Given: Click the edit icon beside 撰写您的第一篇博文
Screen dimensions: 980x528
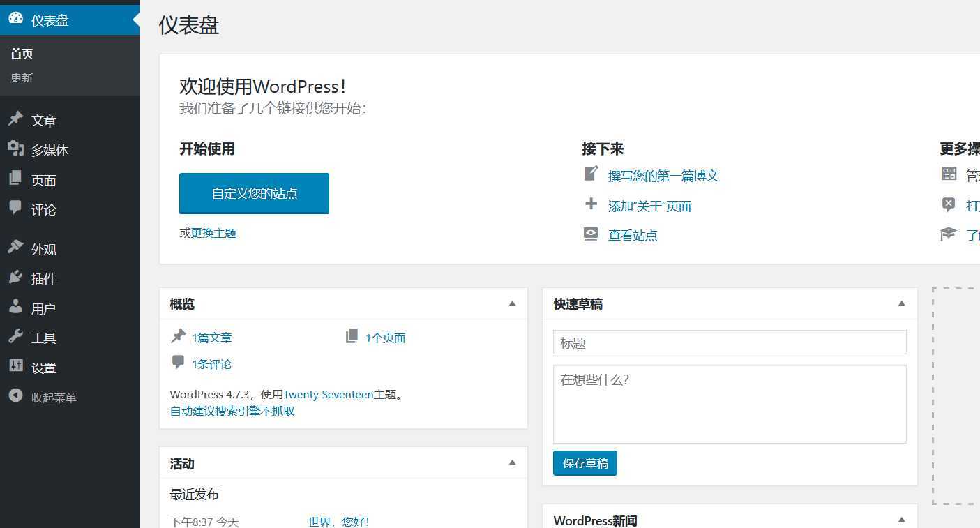Looking at the screenshot, I should (591, 174).
